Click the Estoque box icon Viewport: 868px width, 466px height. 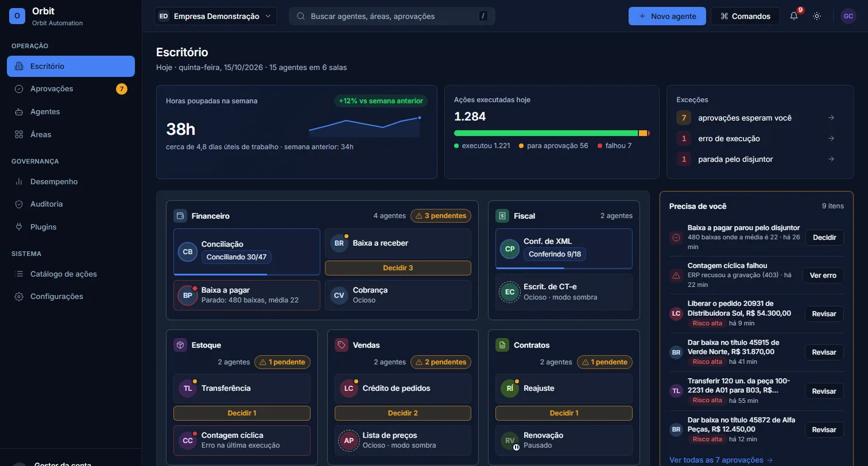[x=180, y=345]
